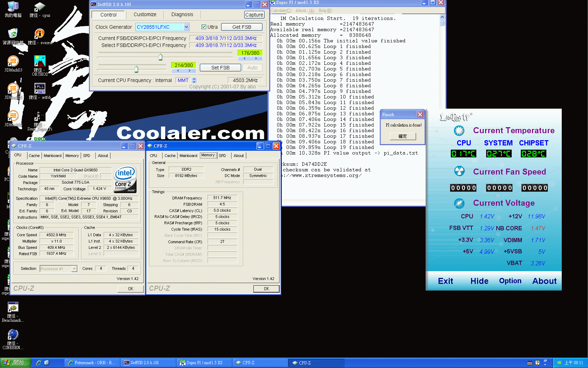Click the second quick launch browser icon
The image size is (588, 368).
pyautogui.click(x=47, y=363)
